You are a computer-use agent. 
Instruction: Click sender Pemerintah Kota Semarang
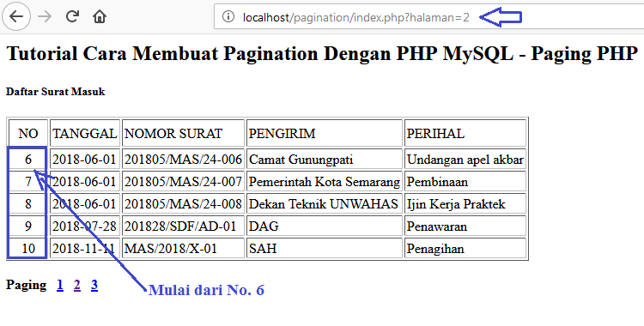pyautogui.click(x=325, y=182)
